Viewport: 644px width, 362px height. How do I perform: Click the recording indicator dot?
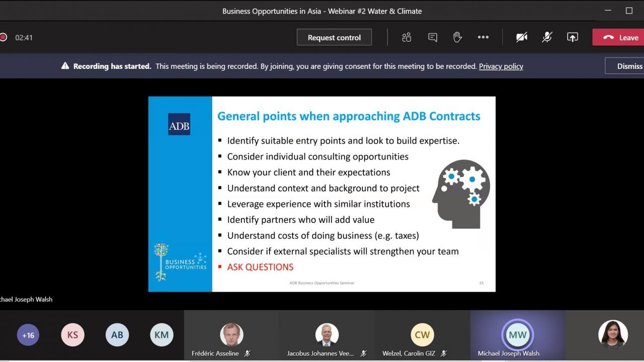pyautogui.click(x=3, y=37)
